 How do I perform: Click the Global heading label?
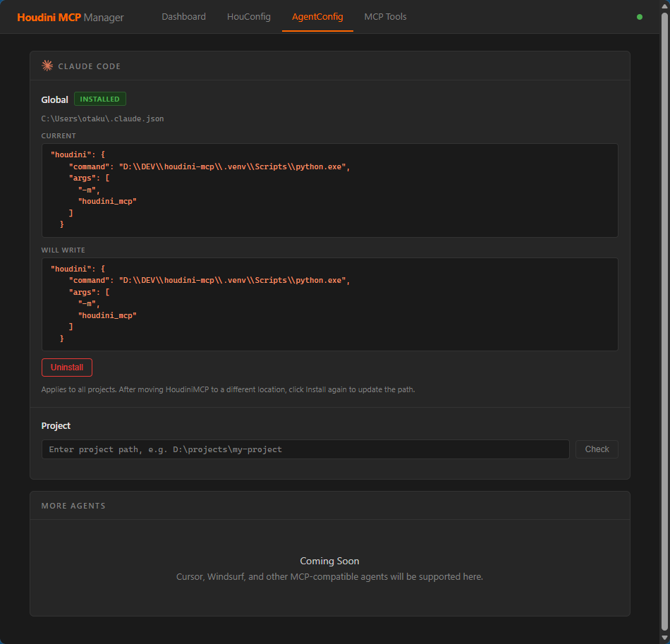(x=55, y=99)
